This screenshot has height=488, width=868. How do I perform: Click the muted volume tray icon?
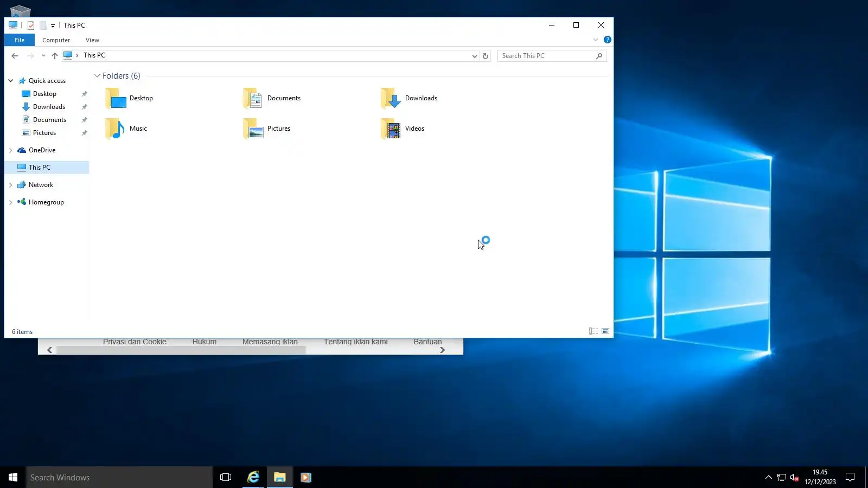(795, 477)
